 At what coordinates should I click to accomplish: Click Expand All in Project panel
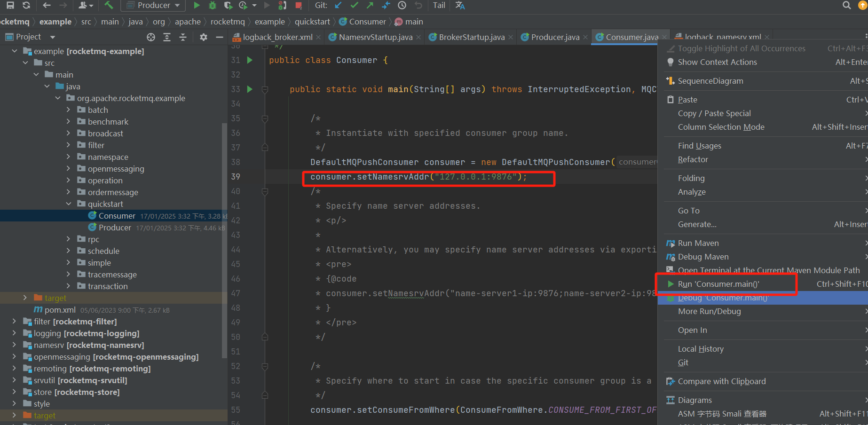(167, 37)
